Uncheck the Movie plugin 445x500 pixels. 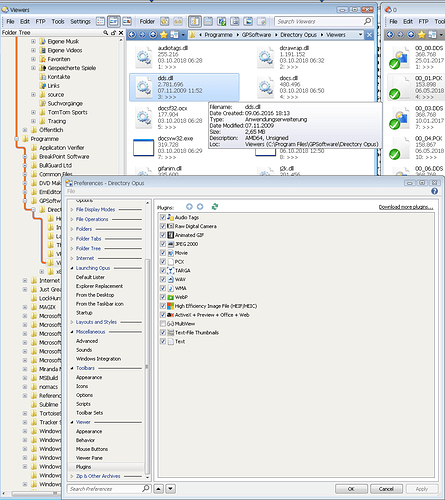(163, 253)
